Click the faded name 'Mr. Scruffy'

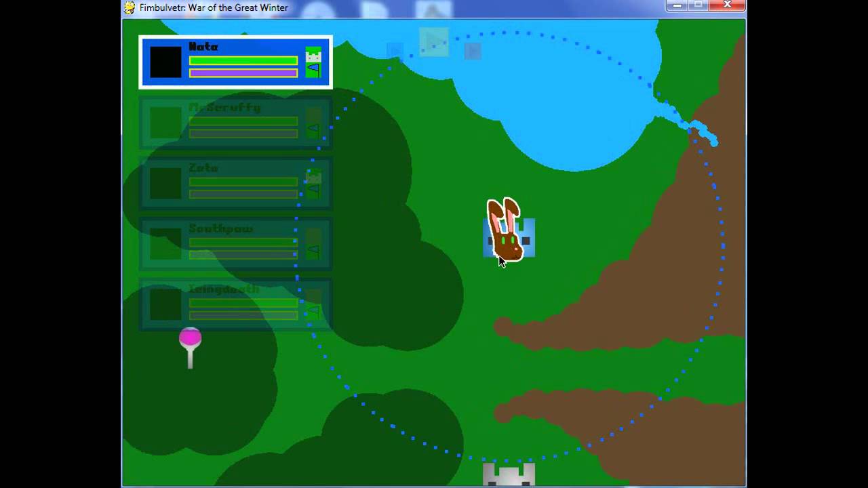pyautogui.click(x=224, y=107)
